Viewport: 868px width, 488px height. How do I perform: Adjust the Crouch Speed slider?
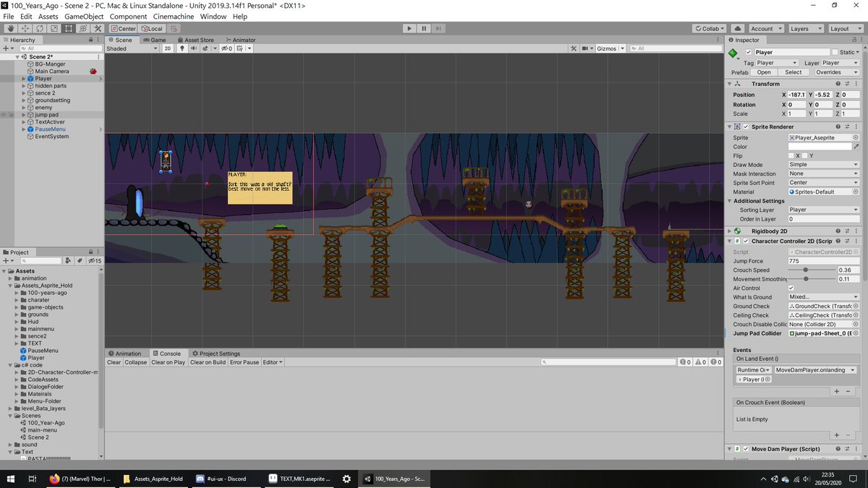(x=810, y=270)
